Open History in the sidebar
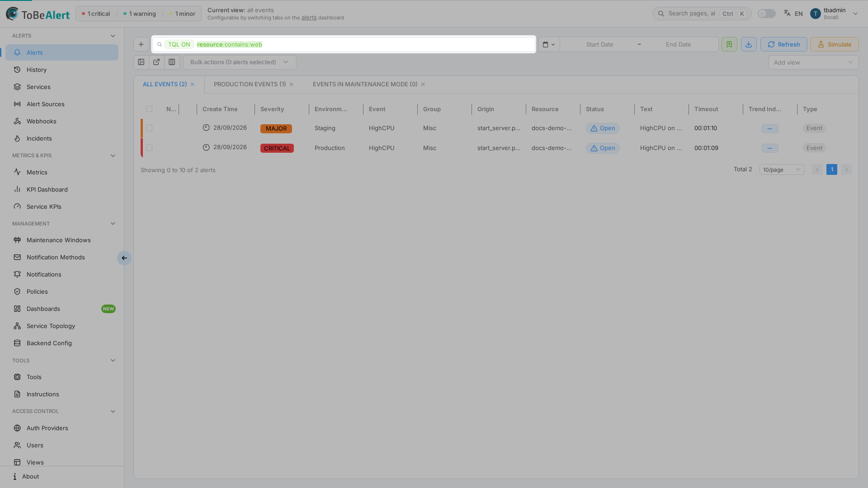This screenshot has width=868, height=488. click(x=62, y=70)
